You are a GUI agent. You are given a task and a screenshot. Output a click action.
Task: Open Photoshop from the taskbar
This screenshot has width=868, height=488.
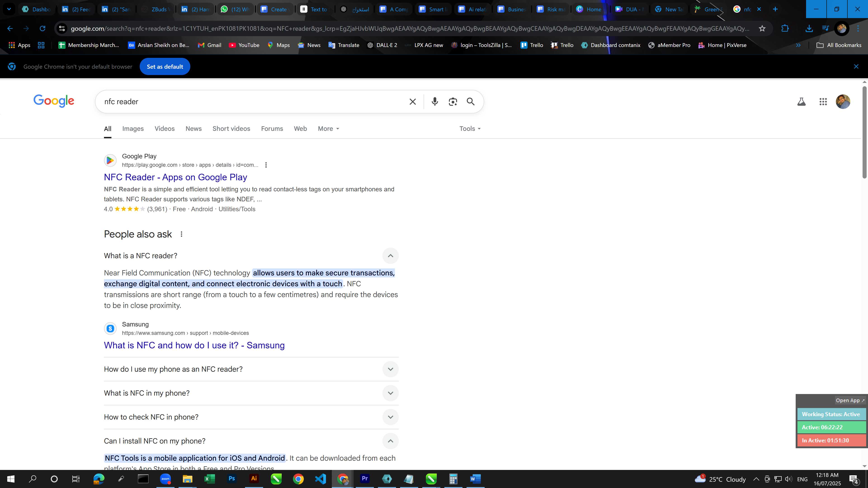[x=232, y=479]
